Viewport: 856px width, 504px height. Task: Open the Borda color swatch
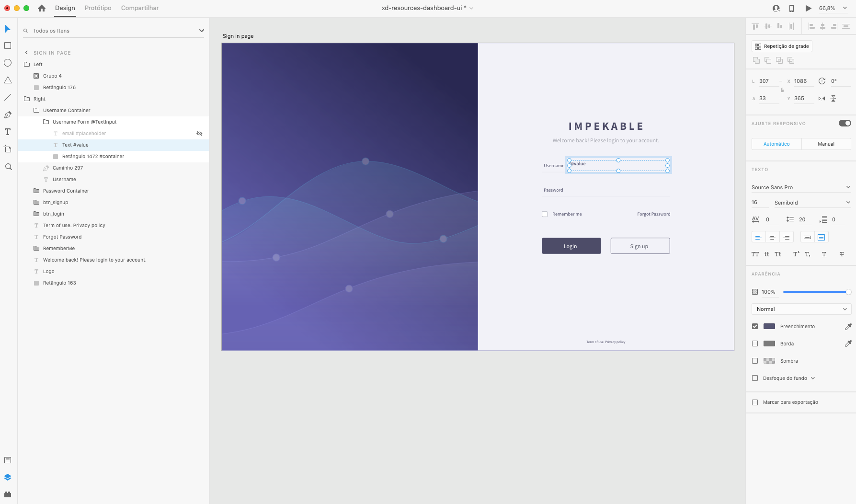[769, 344]
